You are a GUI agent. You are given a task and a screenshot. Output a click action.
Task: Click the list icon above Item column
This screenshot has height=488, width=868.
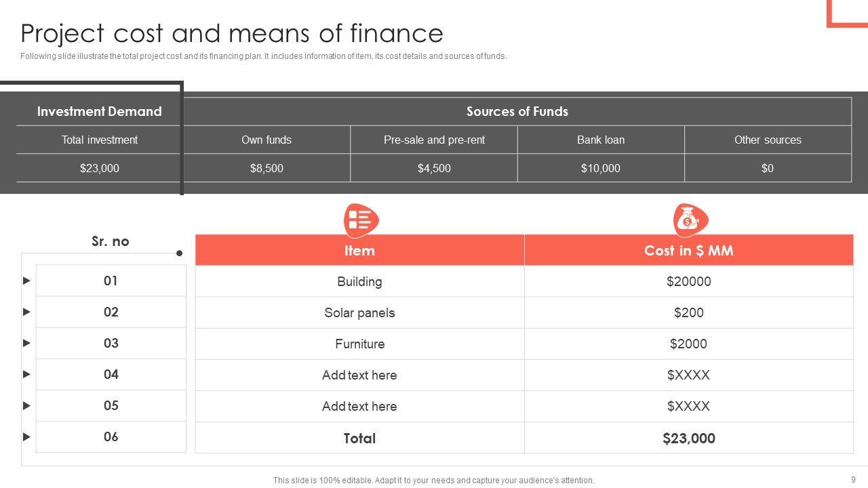click(x=361, y=220)
